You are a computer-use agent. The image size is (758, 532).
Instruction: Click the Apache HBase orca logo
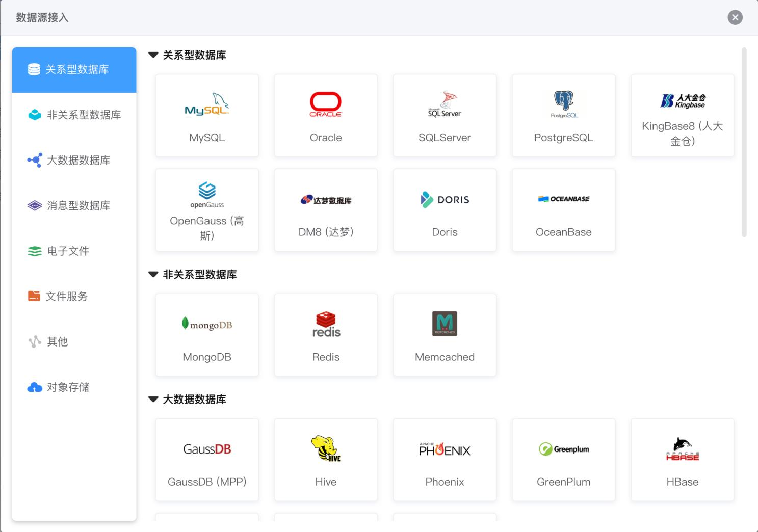(x=683, y=448)
